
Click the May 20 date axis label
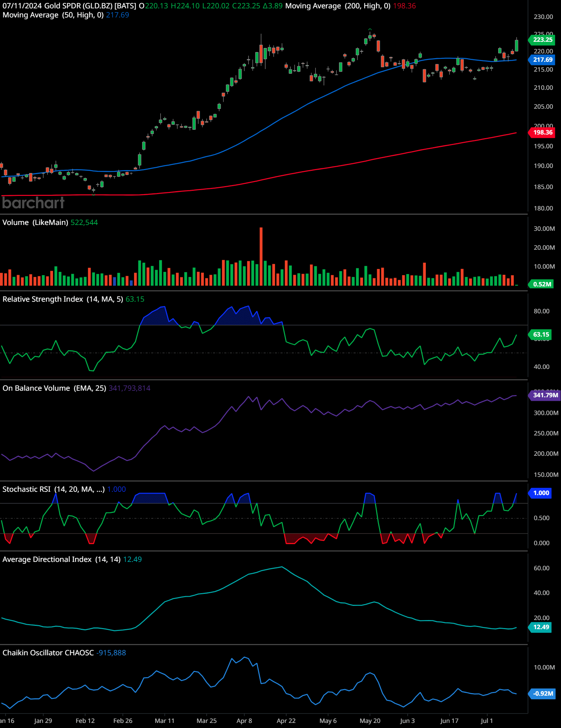click(370, 721)
